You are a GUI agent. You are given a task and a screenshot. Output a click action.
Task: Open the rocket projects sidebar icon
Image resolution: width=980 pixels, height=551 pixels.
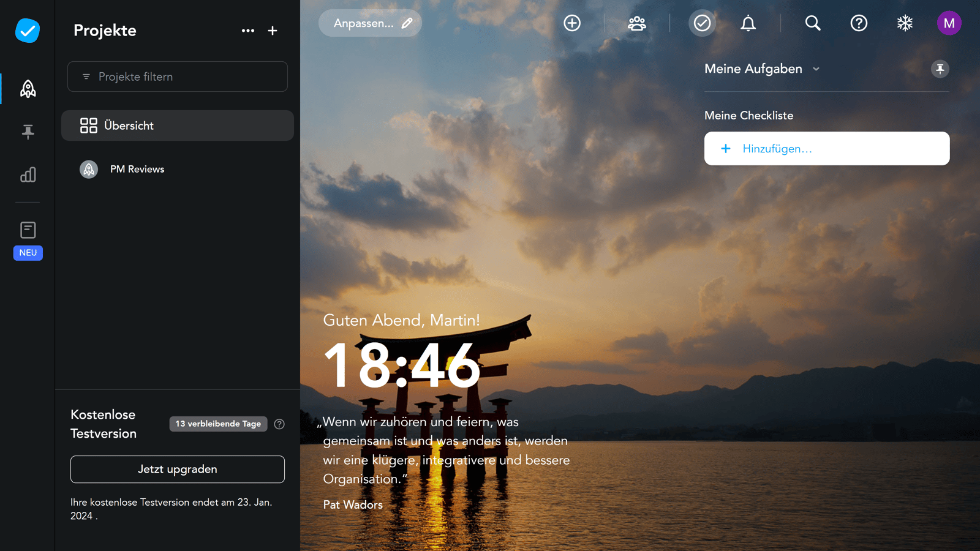point(28,89)
